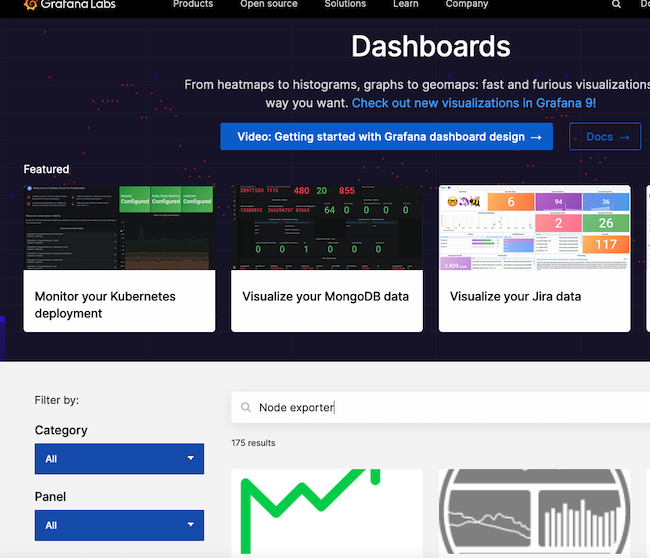The image size is (650, 558).
Task: Click the magnifier icon inside dashboard search box
Action: point(246,408)
